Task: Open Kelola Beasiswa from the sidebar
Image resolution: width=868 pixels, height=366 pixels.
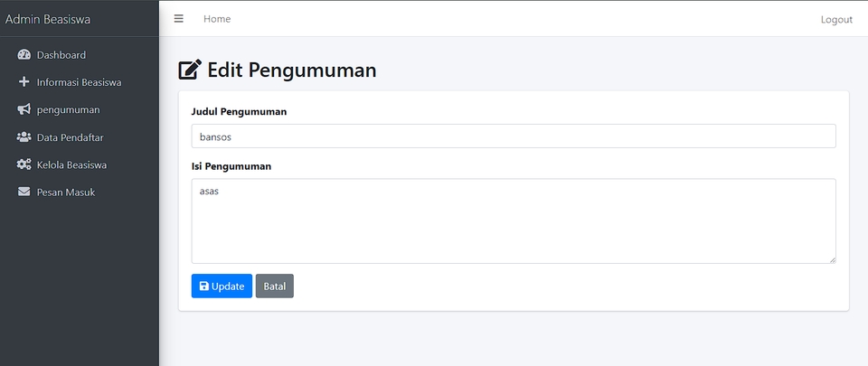Action: 72,165
